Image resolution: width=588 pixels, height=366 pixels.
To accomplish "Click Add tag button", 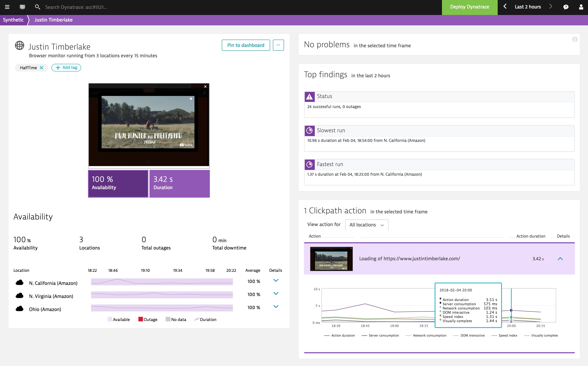I will (x=66, y=67).
